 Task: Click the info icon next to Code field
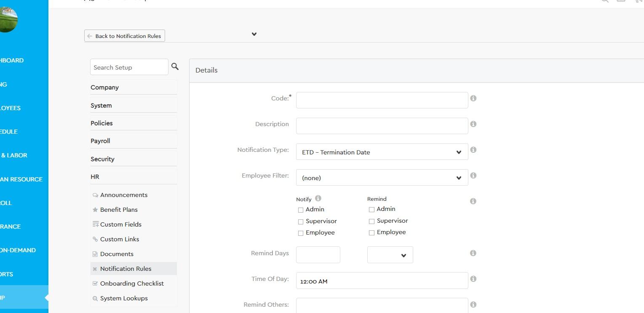pos(473,98)
